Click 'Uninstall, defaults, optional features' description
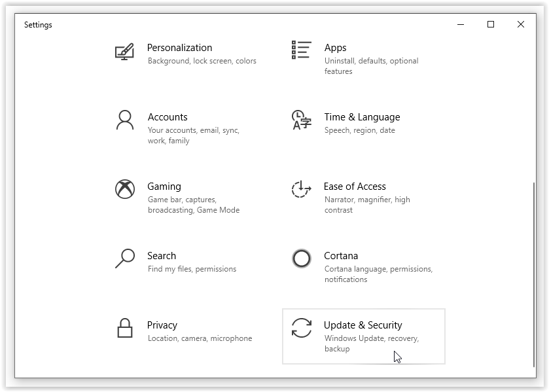 point(371,66)
